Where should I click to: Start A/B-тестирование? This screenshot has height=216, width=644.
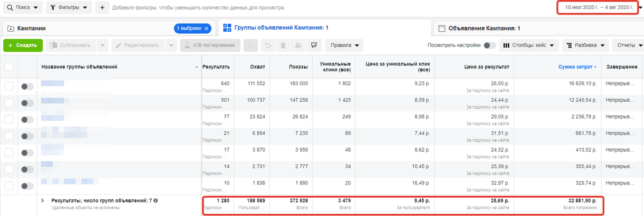[x=210, y=45]
